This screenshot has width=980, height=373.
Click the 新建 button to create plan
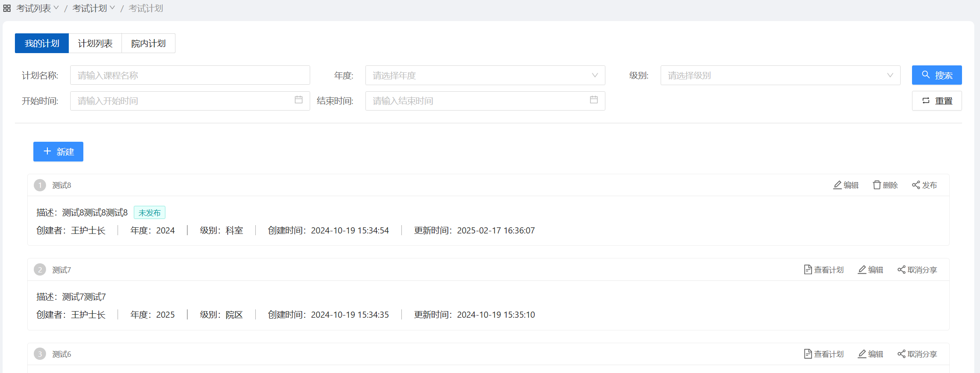[x=58, y=152]
